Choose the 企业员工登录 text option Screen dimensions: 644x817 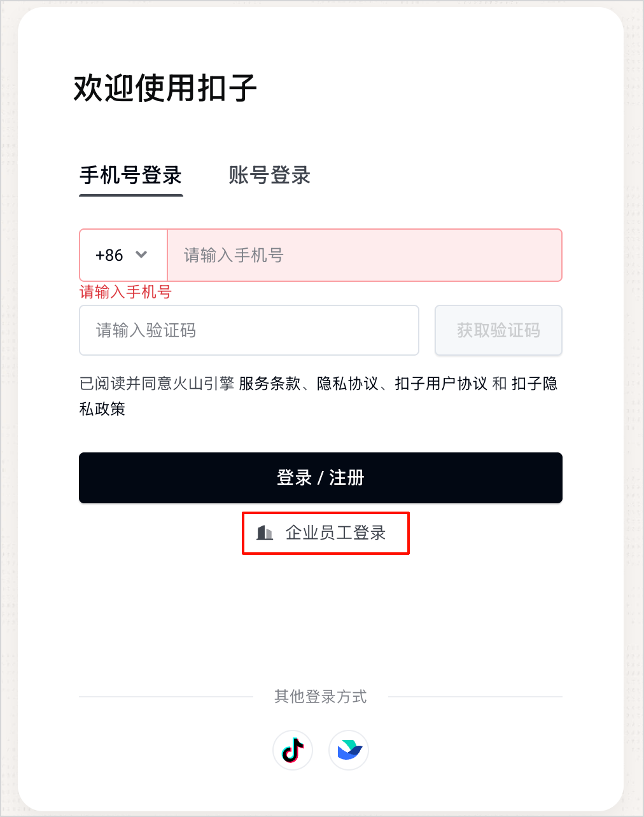336,533
